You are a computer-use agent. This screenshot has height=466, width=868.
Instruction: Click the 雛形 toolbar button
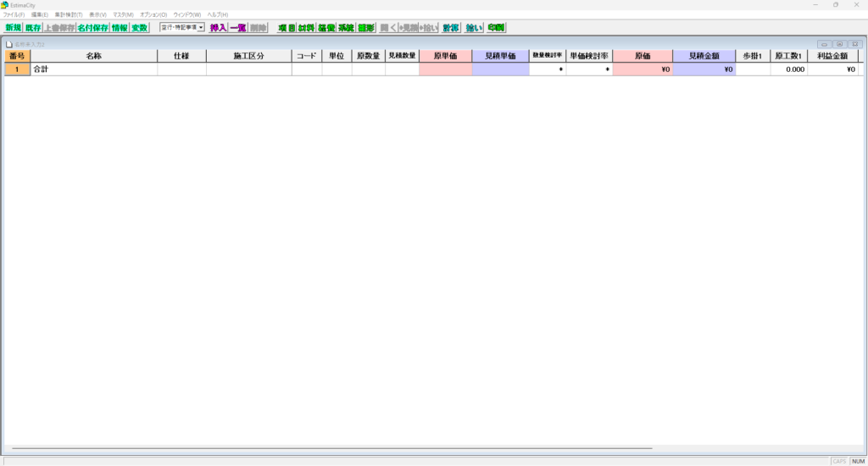click(366, 28)
